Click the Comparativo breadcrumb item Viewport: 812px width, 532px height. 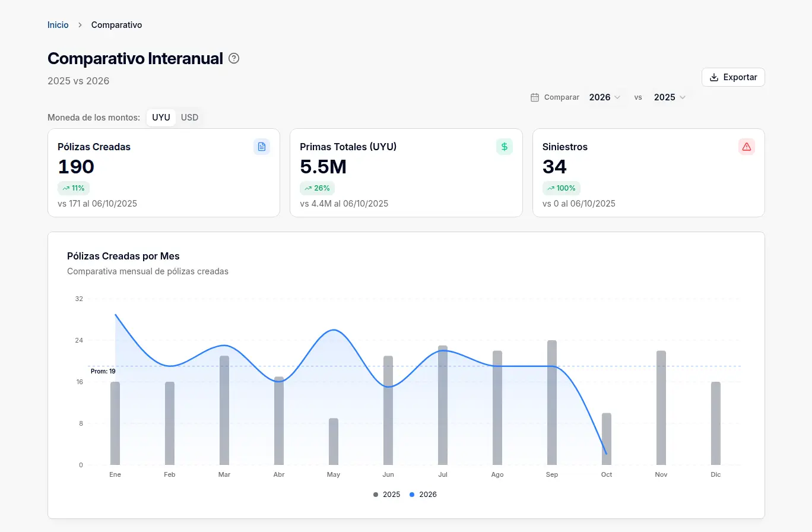click(116, 25)
